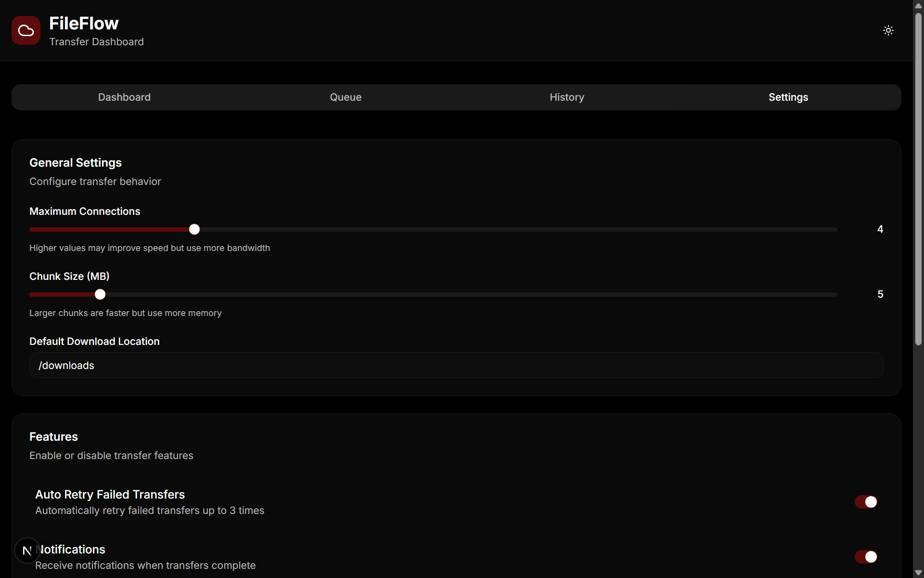Viewport: 924px width, 578px height.
Task: Click the FileFlow title text
Action: pos(84,23)
